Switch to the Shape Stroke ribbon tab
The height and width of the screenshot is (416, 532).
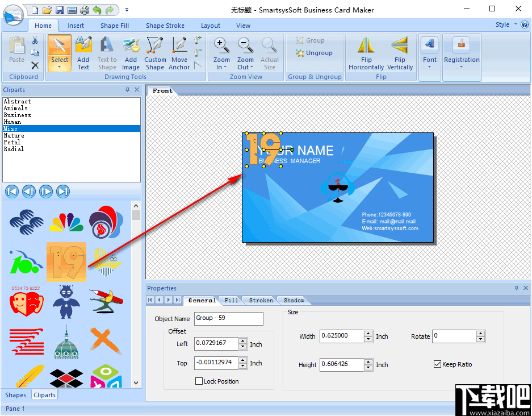coord(165,26)
